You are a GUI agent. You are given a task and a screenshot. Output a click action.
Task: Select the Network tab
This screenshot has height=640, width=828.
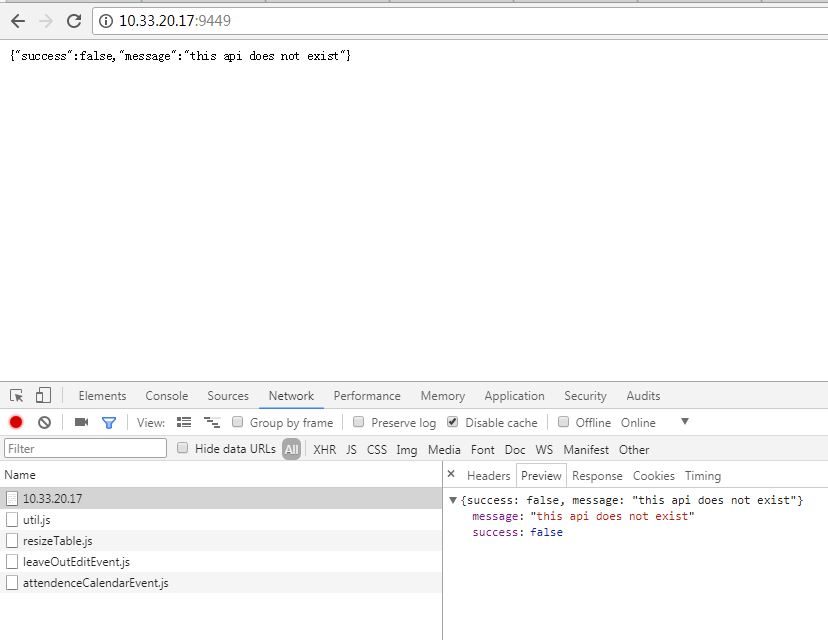[291, 396]
